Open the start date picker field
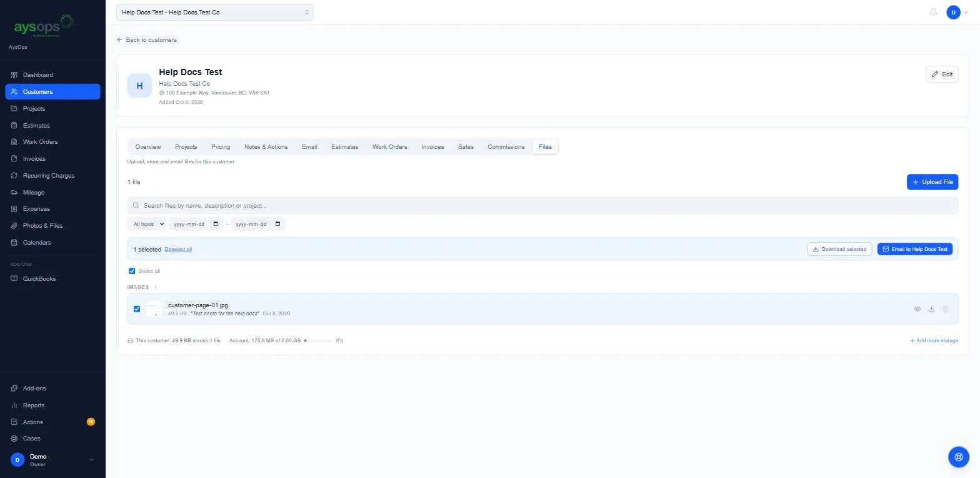This screenshot has height=478, width=980. click(x=196, y=224)
